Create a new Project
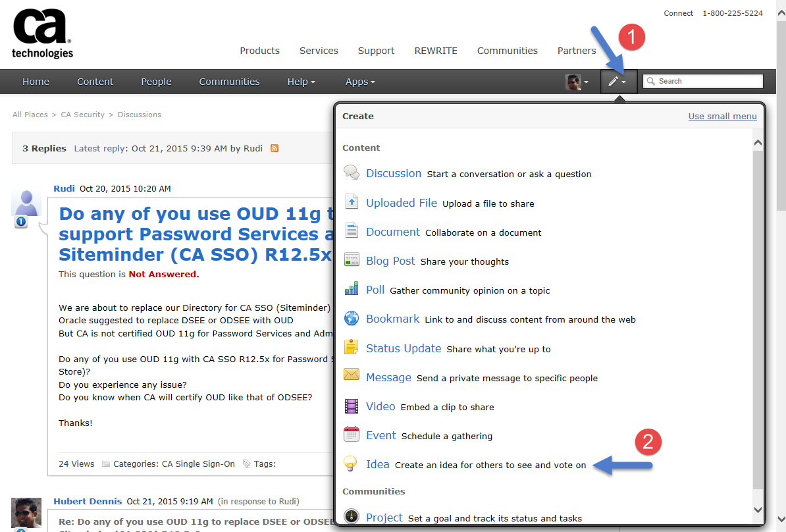 [384, 518]
